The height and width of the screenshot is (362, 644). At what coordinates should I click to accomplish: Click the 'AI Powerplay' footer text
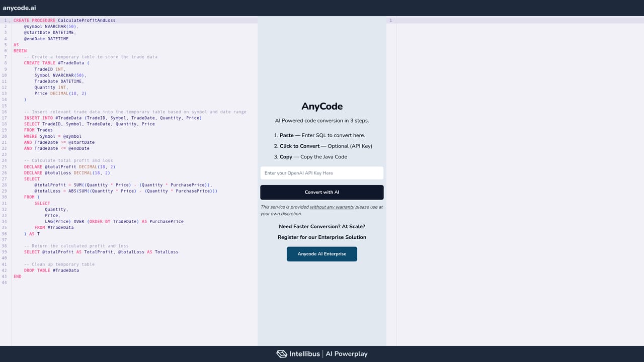point(347,354)
